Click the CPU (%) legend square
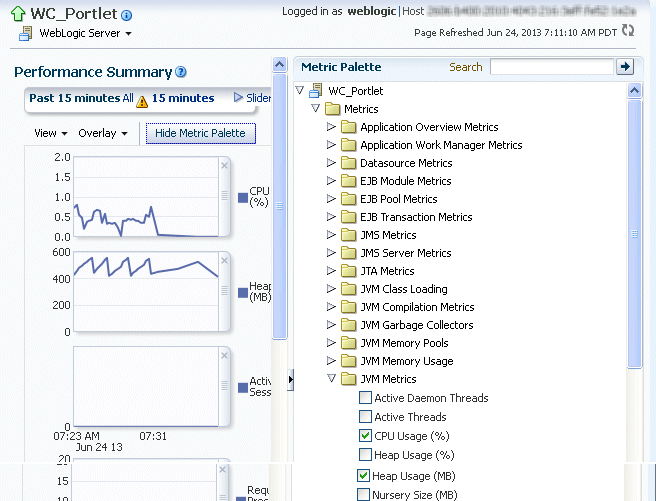The width and height of the screenshot is (656, 501). tap(243, 198)
